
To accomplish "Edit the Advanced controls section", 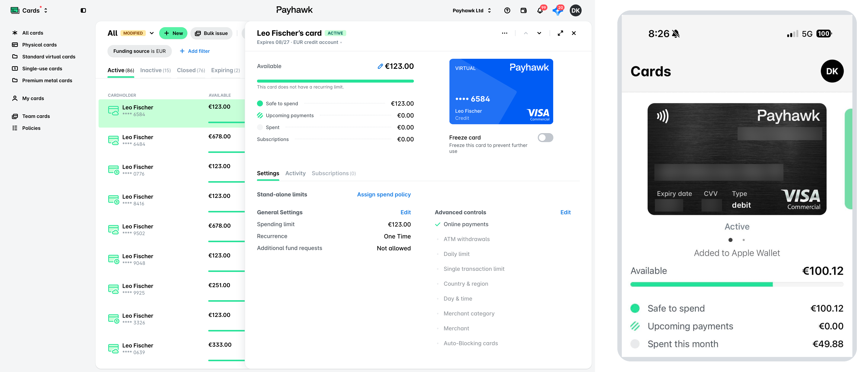I will point(565,212).
